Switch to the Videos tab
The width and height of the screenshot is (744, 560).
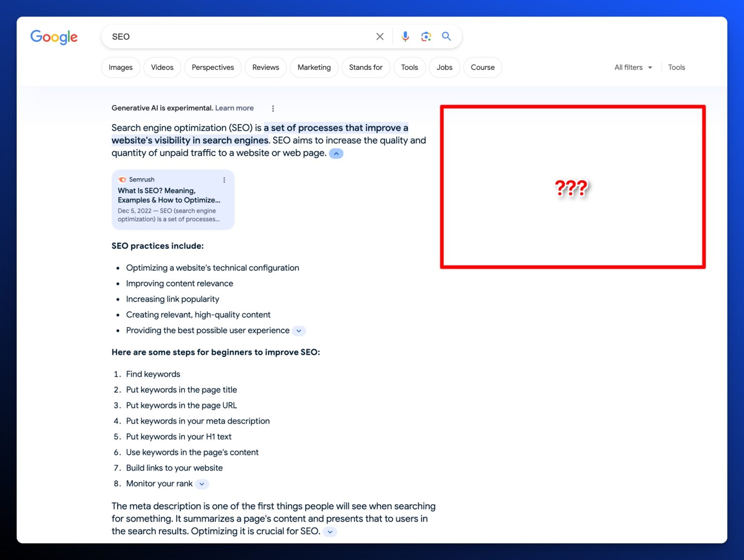[x=162, y=67]
